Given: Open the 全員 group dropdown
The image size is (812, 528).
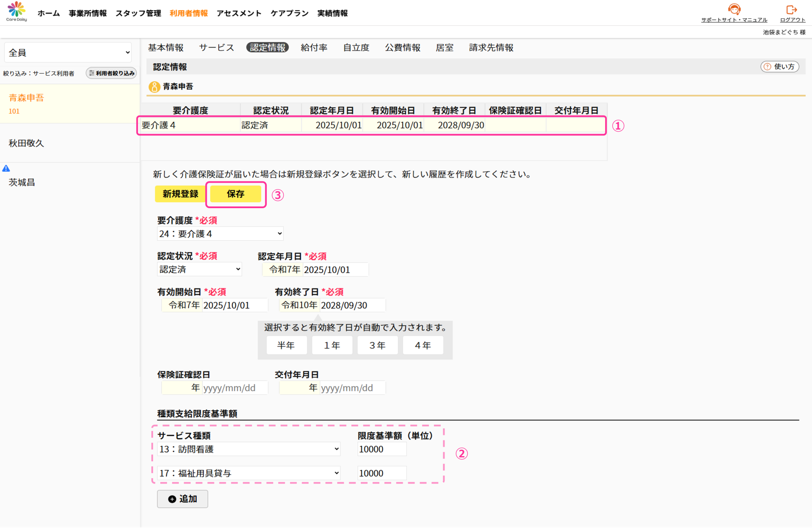Looking at the screenshot, I should click(x=69, y=52).
